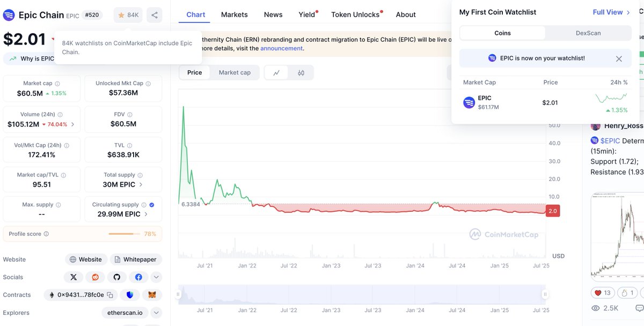Click the views eye icon showing 2.5K

coord(596,308)
